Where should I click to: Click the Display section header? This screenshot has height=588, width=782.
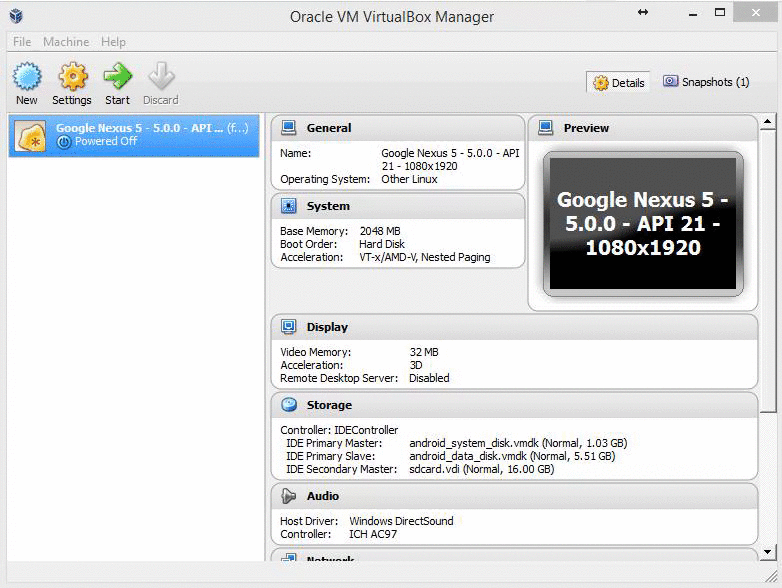tap(514, 327)
